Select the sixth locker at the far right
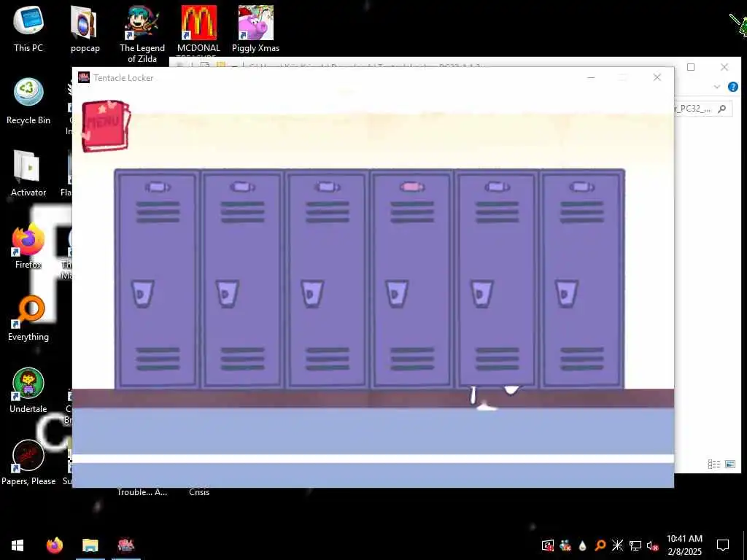Viewport: 747px width, 560px height. (x=581, y=279)
